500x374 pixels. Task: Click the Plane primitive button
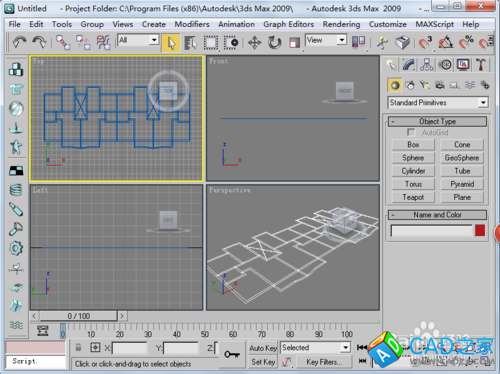pyautogui.click(x=462, y=197)
